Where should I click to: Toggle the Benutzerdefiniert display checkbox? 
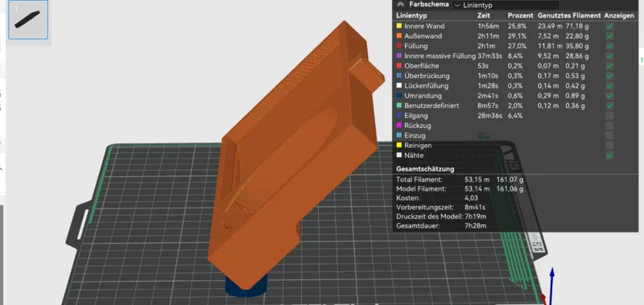[610, 105]
